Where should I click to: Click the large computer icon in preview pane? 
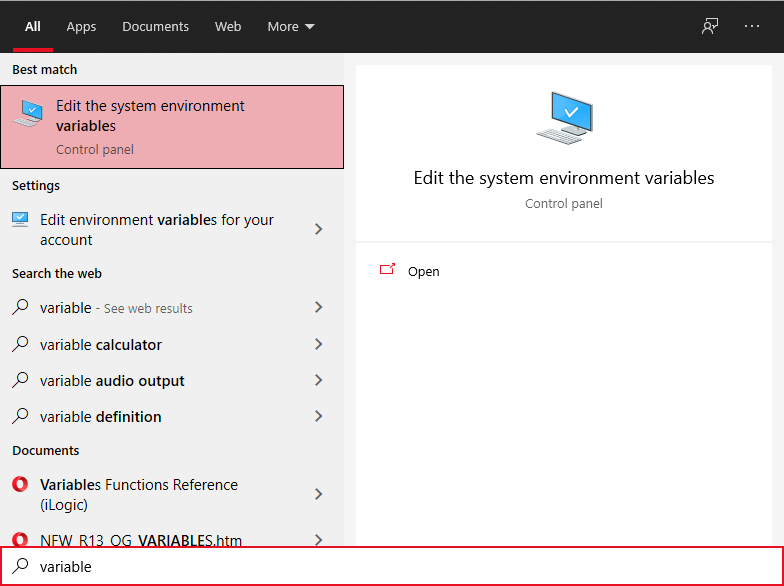tap(564, 118)
